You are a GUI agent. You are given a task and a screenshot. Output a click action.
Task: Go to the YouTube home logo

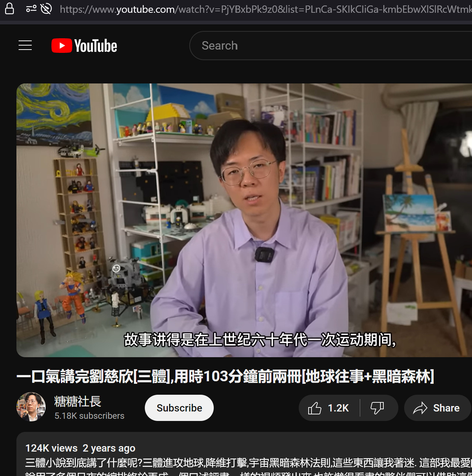point(84,46)
